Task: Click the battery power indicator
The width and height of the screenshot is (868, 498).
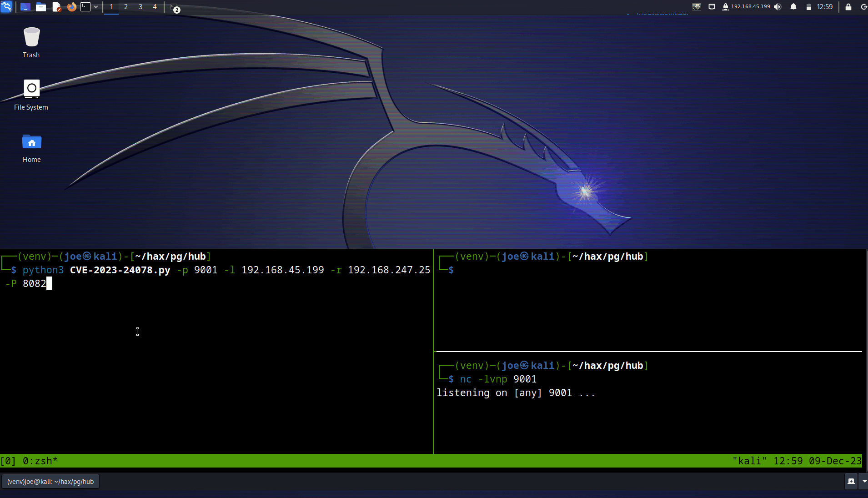Action: pyautogui.click(x=809, y=7)
